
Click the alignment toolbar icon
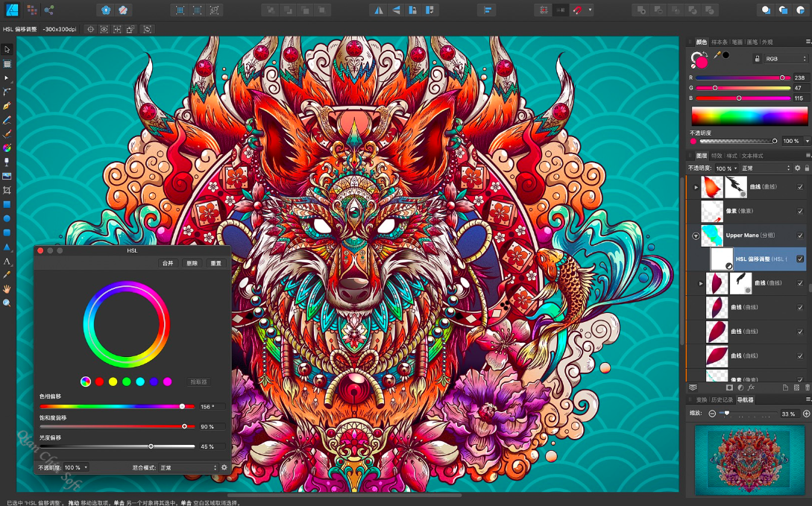(488, 10)
